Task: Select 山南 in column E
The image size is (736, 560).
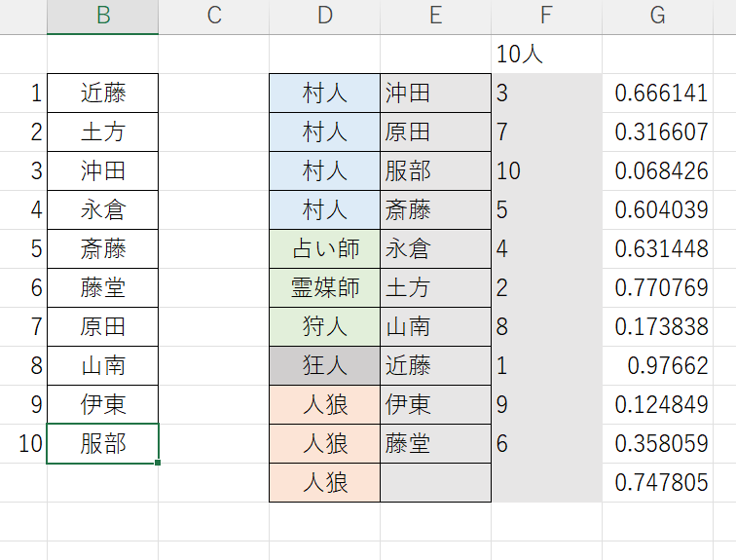Action: pos(435,327)
